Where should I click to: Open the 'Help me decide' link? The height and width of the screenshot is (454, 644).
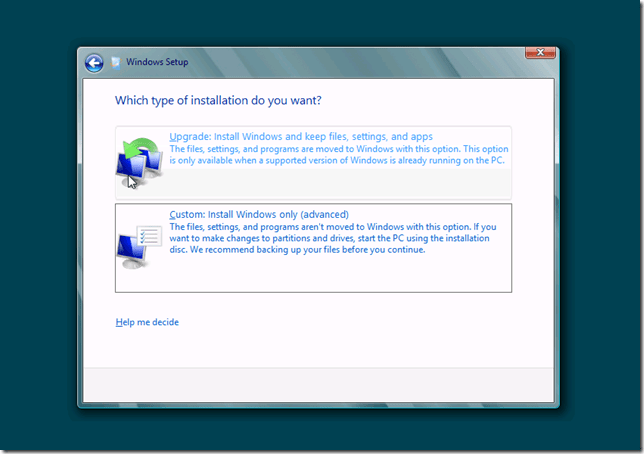(147, 322)
